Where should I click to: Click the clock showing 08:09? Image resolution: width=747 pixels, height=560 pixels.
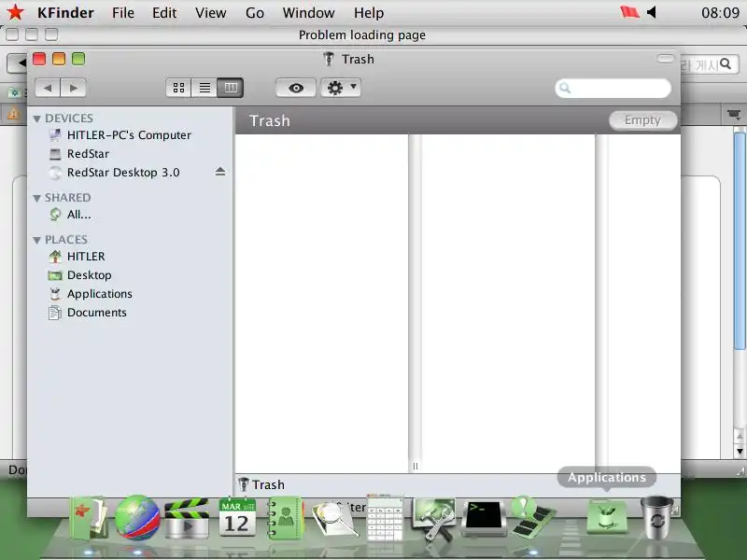click(x=720, y=12)
